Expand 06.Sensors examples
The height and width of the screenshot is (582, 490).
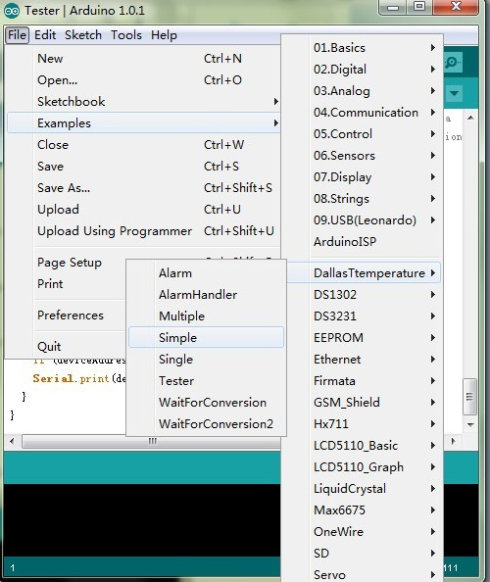tap(362, 155)
